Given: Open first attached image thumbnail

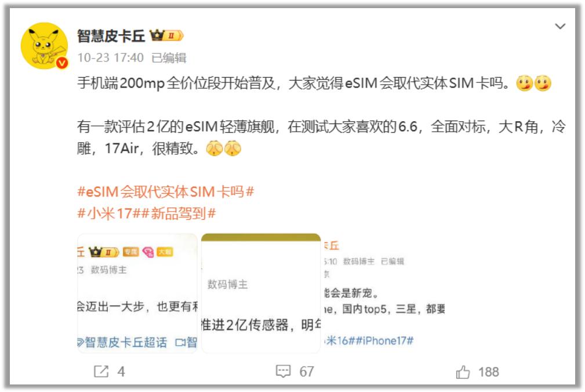Looking at the screenshot, I should pyautogui.click(x=137, y=293).
